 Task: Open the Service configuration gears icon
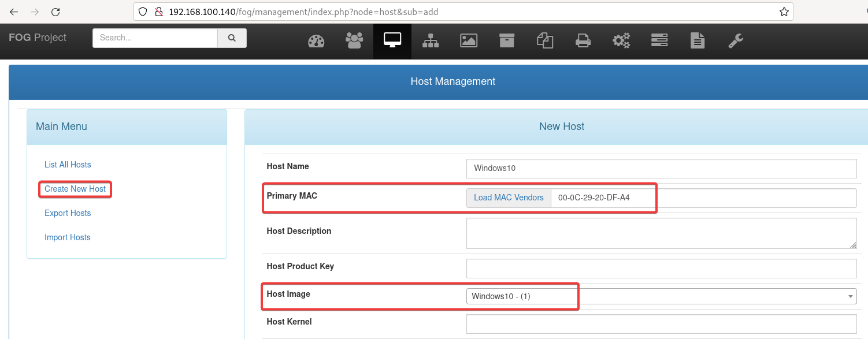click(621, 40)
